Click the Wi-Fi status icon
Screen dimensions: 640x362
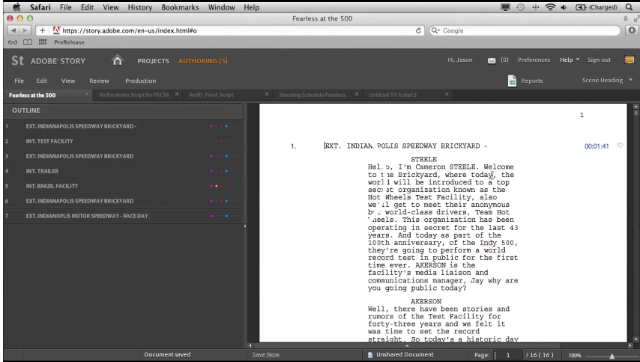point(550,7)
